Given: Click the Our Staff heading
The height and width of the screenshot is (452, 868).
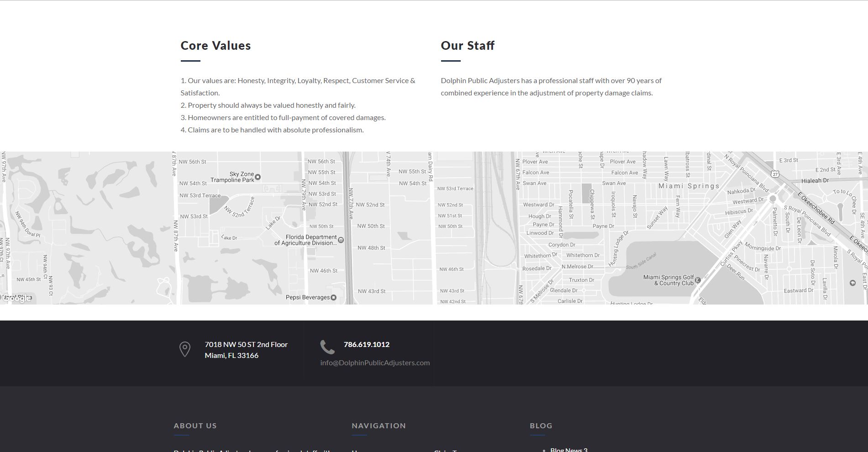Looking at the screenshot, I should [x=467, y=46].
